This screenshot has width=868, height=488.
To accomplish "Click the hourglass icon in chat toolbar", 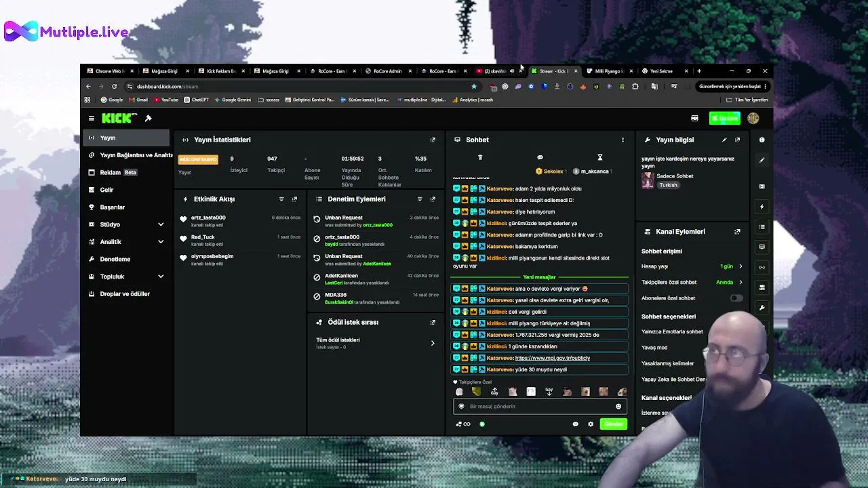I will (x=599, y=158).
